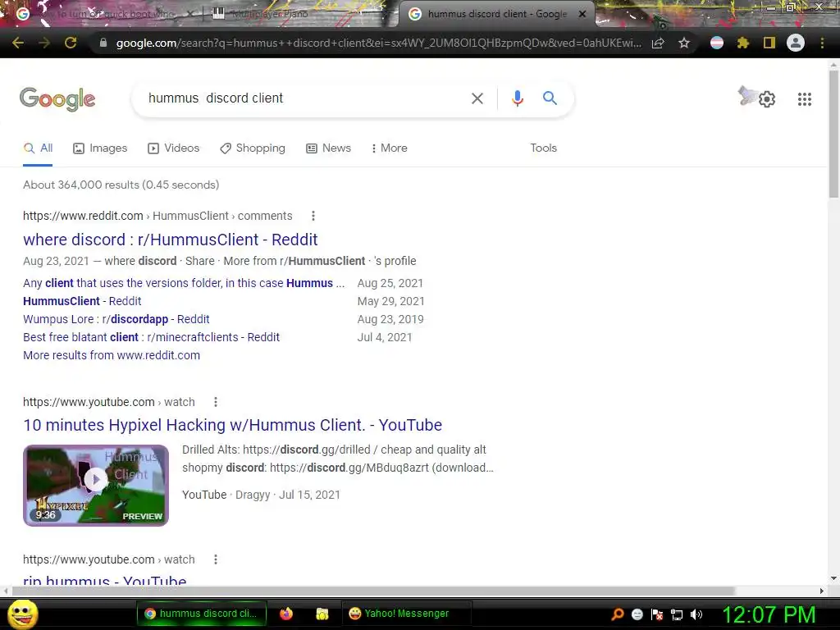Open the smiley start button
Viewport: 840px width, 630px height.
(x=23, y=614)
